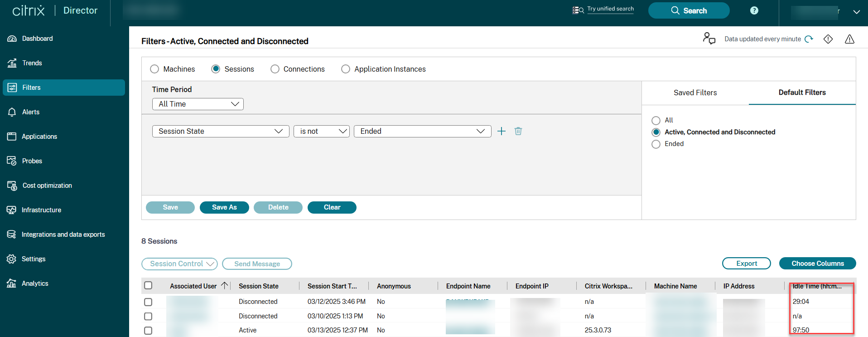868x337 pixels.
Task: Click Try unified search link
Action: click(610, 9)
